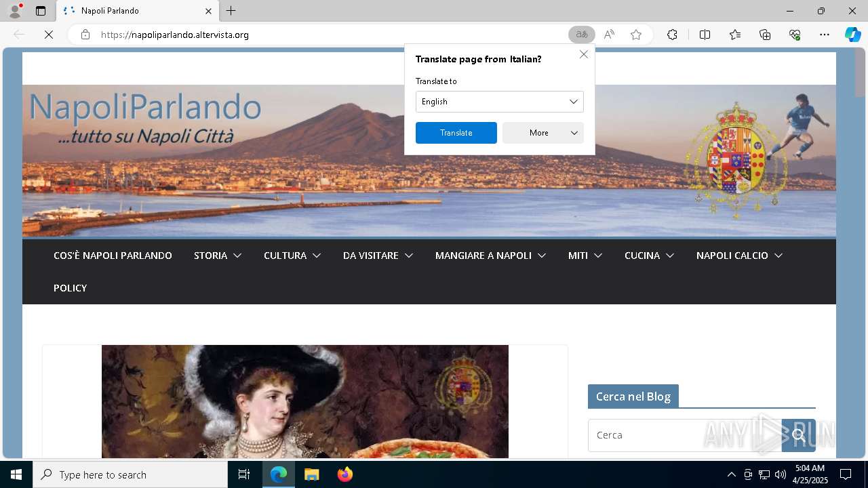Screen dimensions: 868x488
Task: Open the notification center icon
Action: tap(846, 474)
